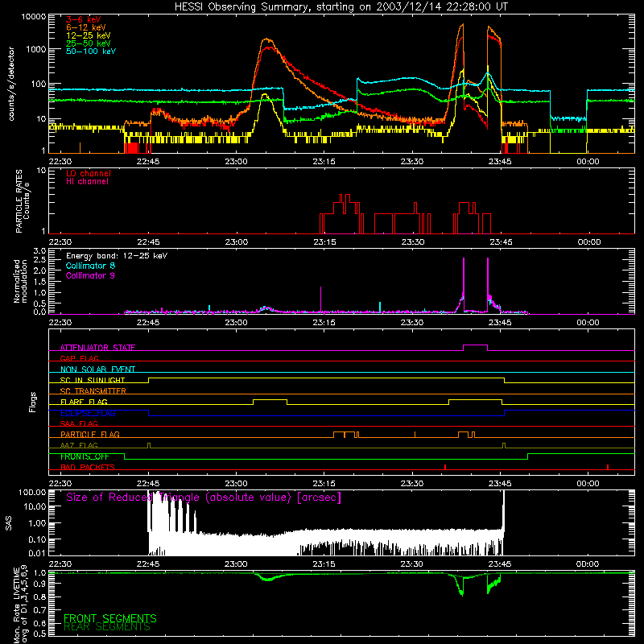
Task: Click the 23:45 time label under SAS plot
Action: [500, 564]
